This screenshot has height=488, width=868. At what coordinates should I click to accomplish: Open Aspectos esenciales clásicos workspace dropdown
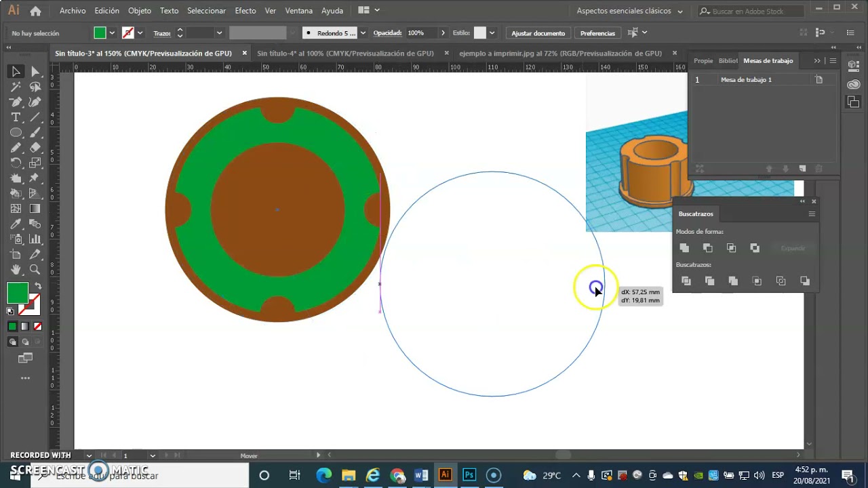point(630,11)
